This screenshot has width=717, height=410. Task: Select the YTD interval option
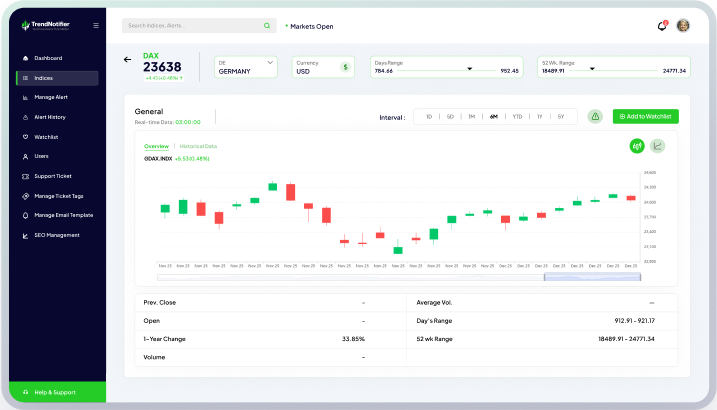click(517, 117)
